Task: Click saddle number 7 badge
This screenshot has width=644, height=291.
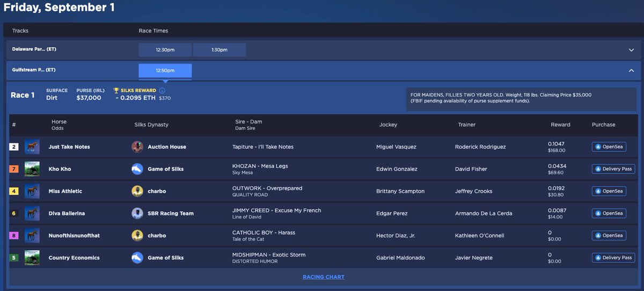Action: tap(14, 169)
